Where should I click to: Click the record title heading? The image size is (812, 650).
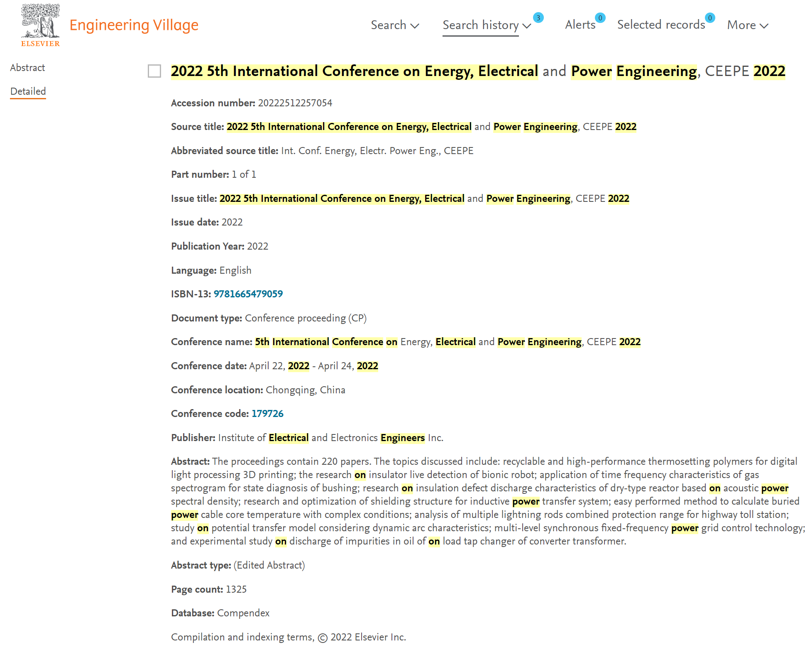(x=478, y=71)
